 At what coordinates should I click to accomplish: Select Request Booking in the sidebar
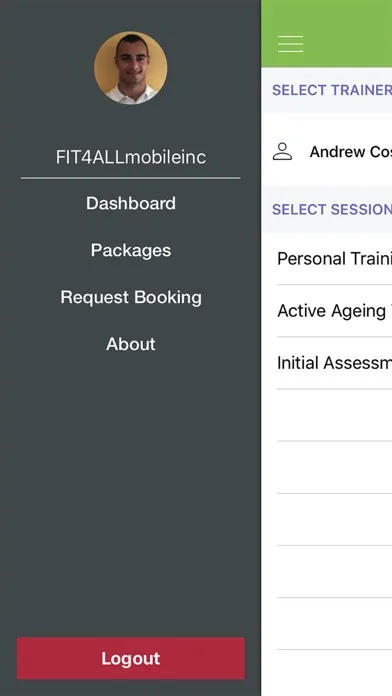pos(131,297)
